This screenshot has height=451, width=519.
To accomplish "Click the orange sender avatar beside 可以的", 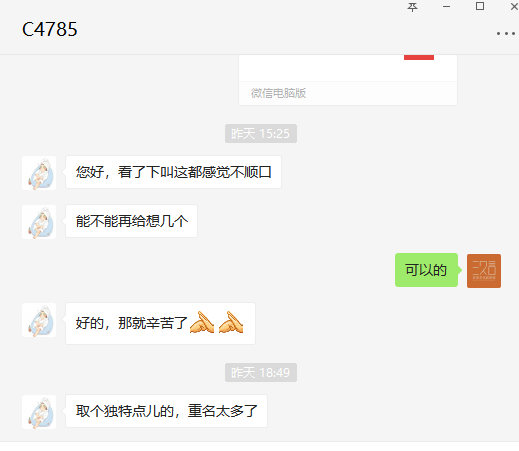I will [x=484, y=271].
